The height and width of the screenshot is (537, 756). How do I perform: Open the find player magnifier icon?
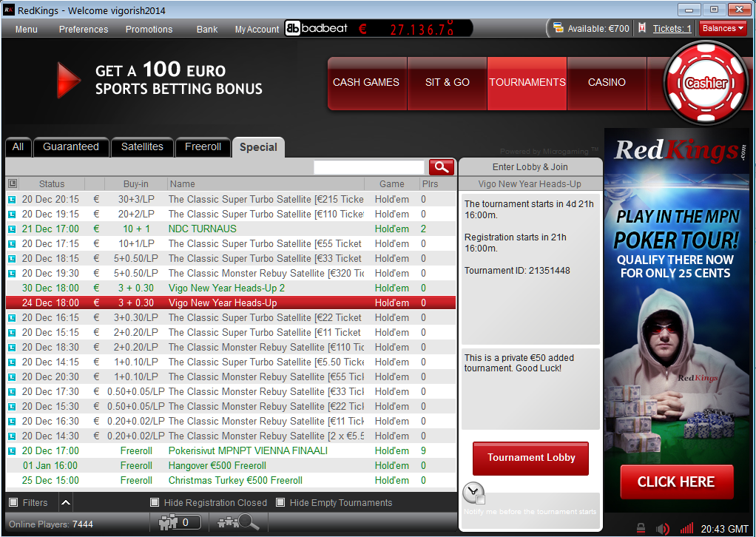[x=238, y=522]
